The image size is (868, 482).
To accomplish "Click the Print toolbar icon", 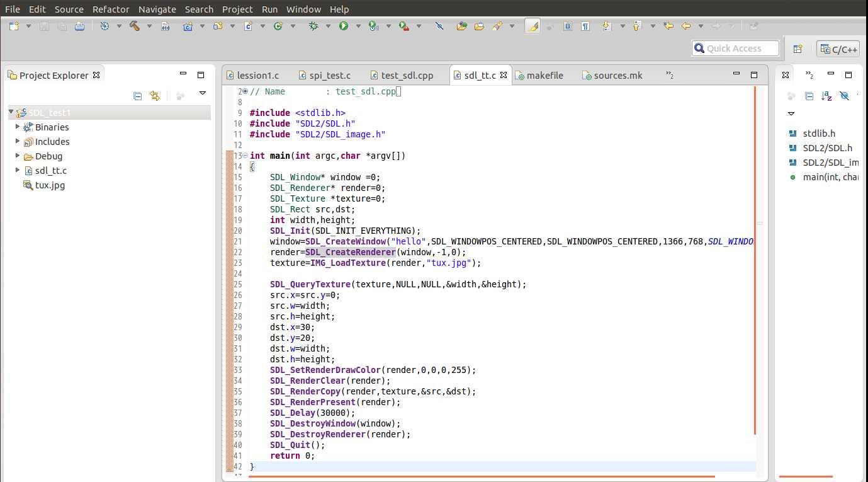I will pos(79,26).
